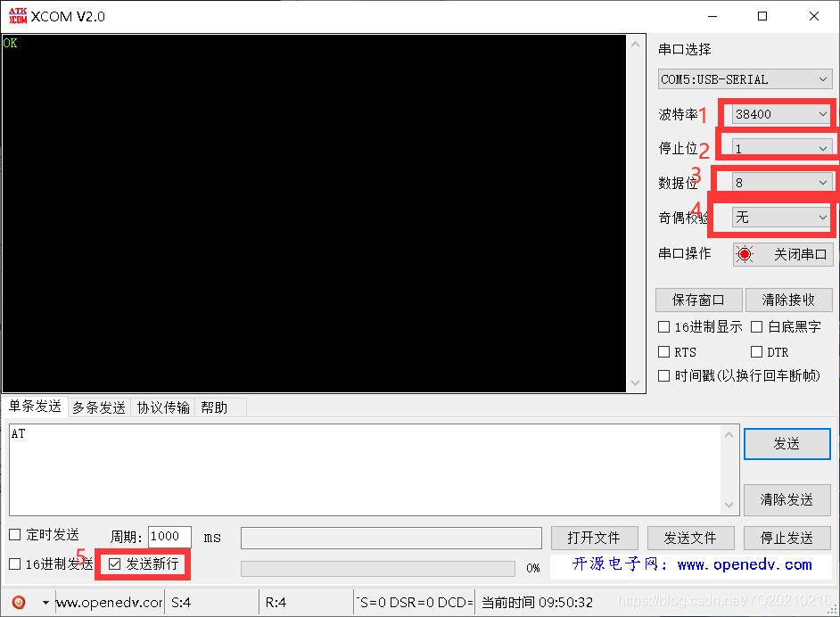Open the COM5:USB-SERIAL port dropdown

745,79
